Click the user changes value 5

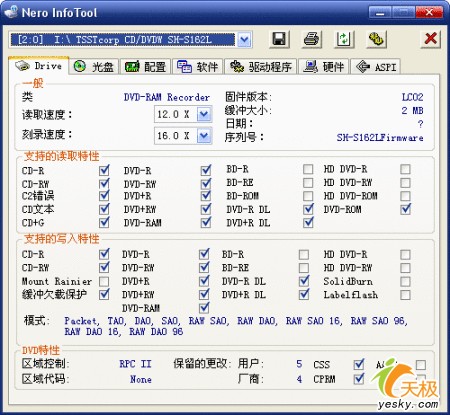(299, 364)
